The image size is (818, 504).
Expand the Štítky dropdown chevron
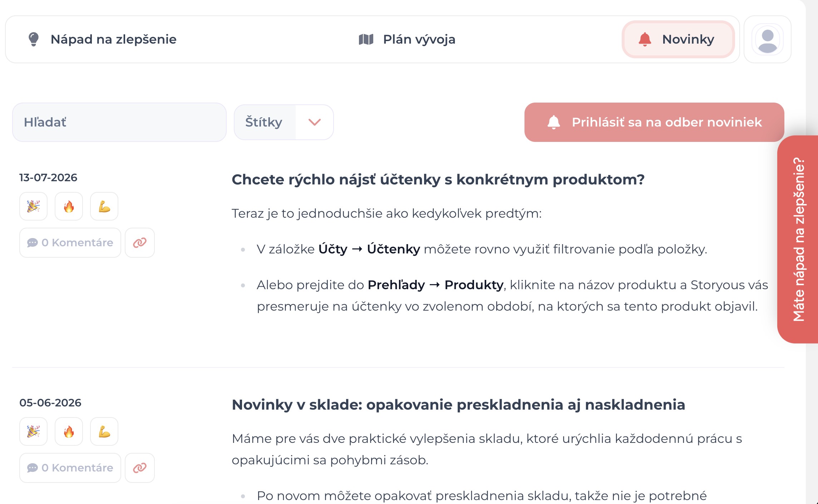pos(315,122)
